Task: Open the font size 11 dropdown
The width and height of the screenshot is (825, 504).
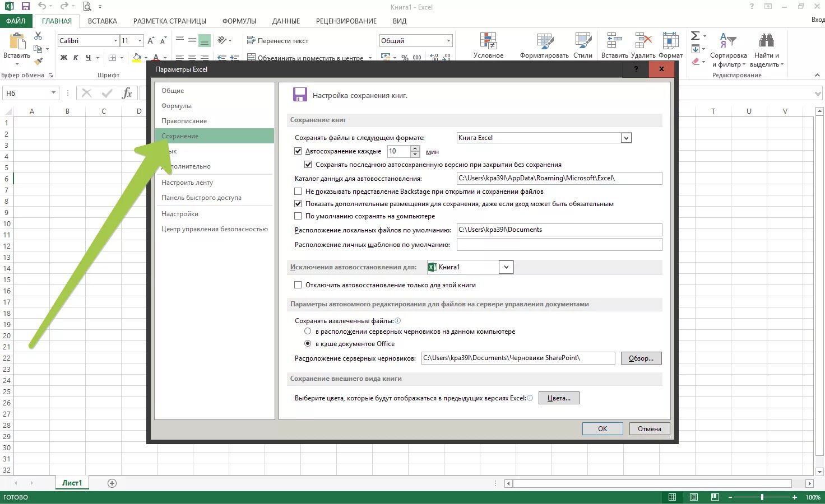Action: pyautogui.click(x=140, y=41)
